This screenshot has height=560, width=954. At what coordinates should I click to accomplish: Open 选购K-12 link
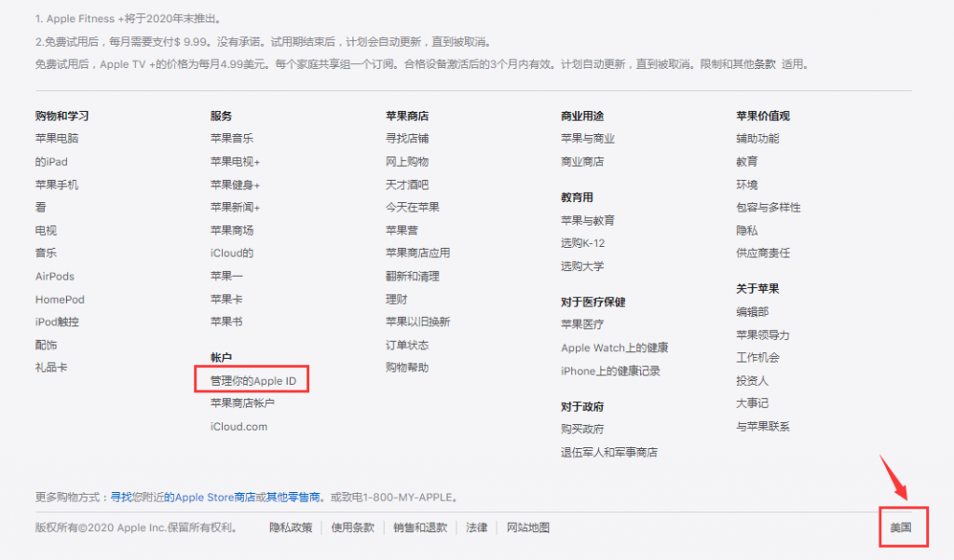(583, 243)
